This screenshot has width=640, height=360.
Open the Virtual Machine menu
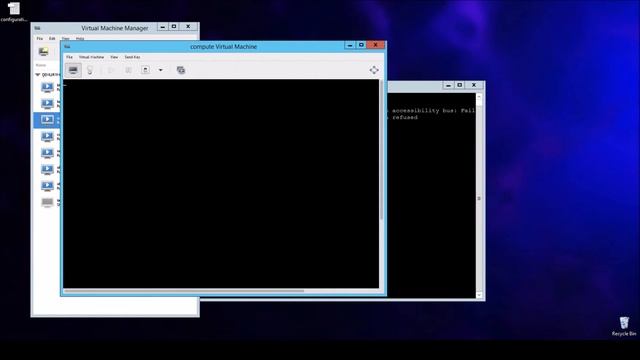tap(91, 57)
